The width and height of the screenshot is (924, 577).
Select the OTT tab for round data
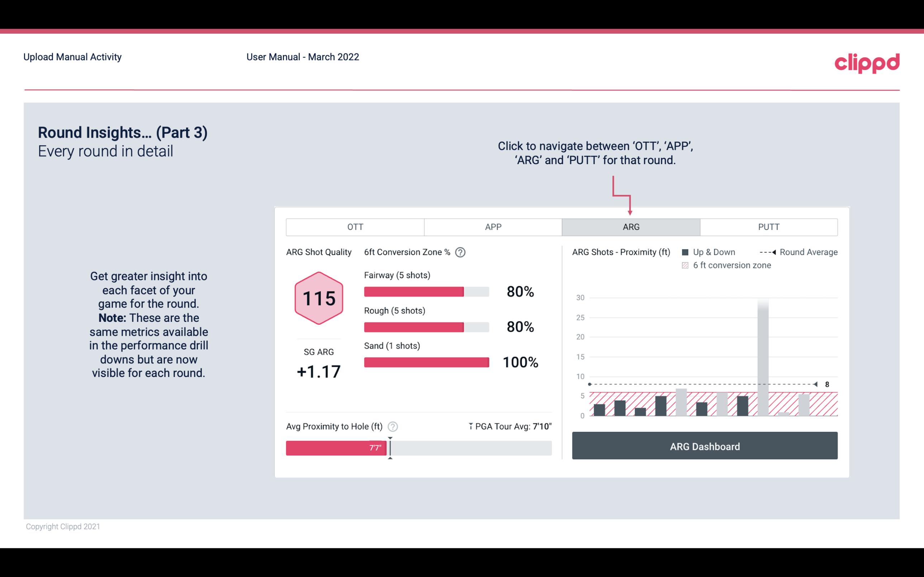pyautogui.click(x=356, y=226)
